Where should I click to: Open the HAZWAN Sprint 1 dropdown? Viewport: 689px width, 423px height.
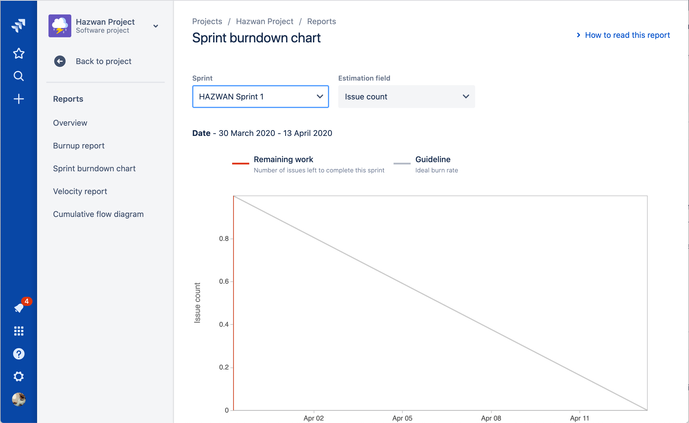click(x=261, y=97)
